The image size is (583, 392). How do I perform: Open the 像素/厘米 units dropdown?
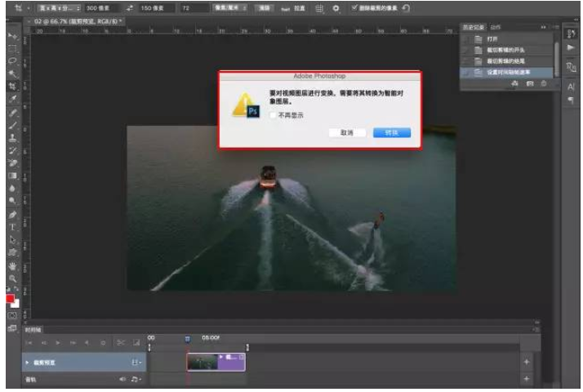[230, 7]
